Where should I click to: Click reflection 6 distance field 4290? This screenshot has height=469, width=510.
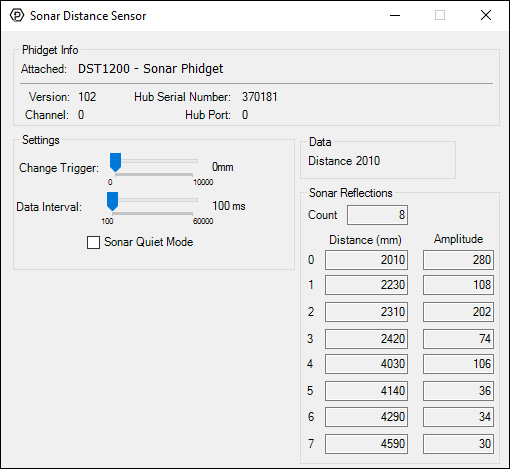click(366, 417)
